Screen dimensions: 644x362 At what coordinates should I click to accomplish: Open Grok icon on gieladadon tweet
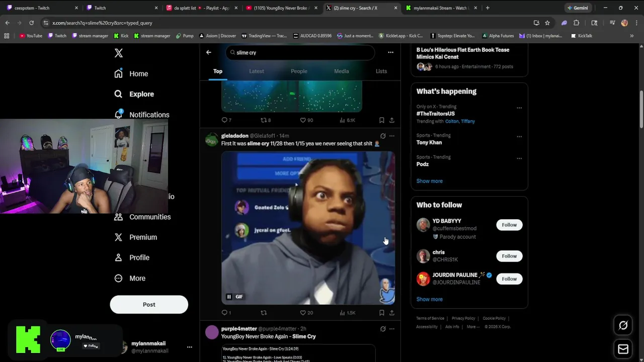coord(383,136)
